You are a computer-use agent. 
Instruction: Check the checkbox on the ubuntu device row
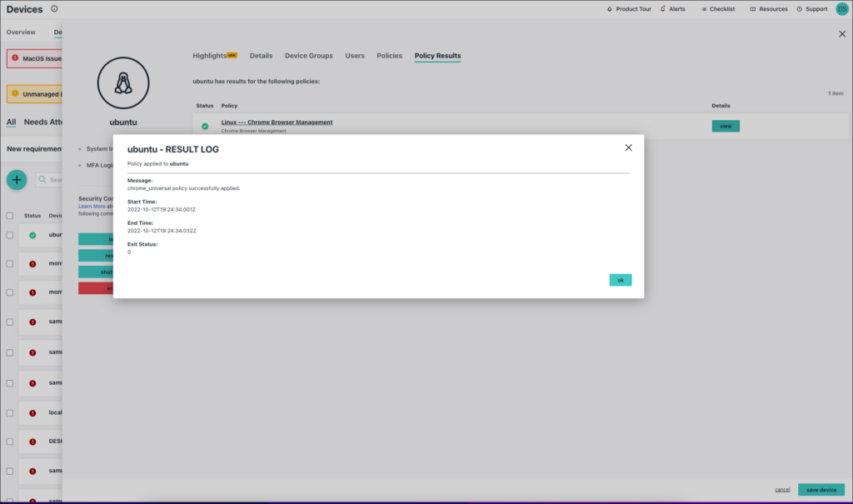point(10,234)
